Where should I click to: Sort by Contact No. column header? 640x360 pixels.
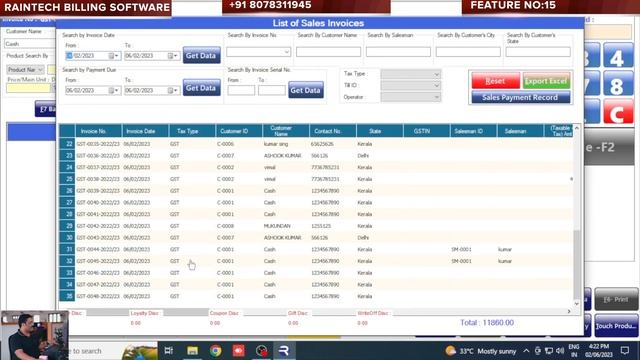click(x=333, y=131)
